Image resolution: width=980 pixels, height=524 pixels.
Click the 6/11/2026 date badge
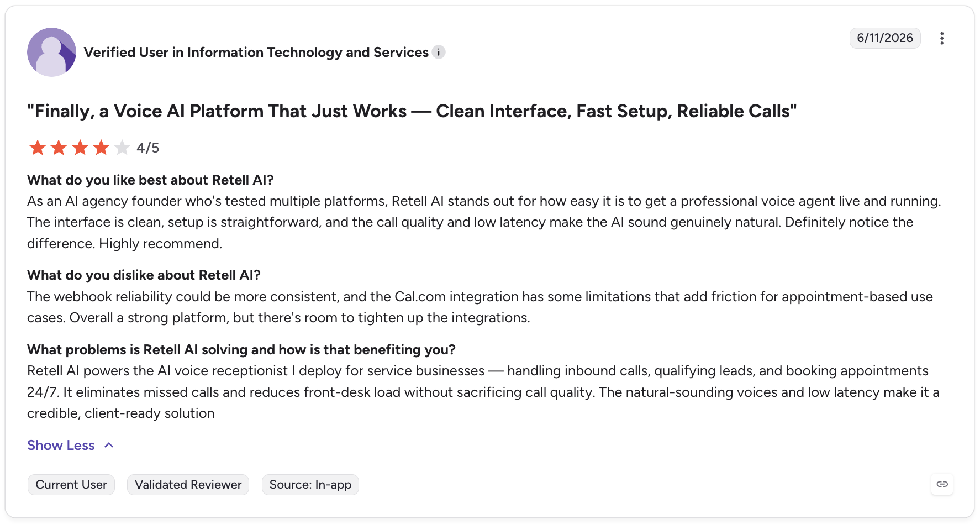[x=885, y=38]
